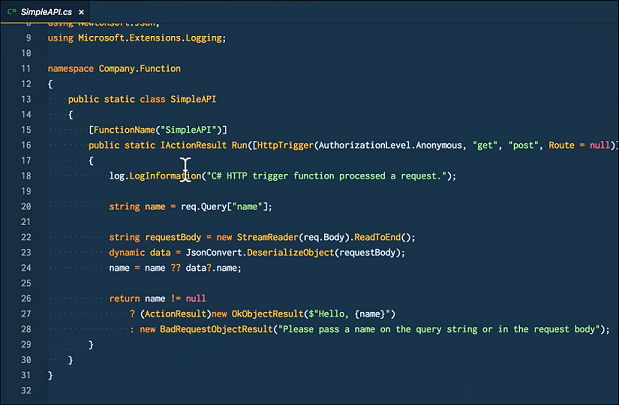
Task: Click the C# file icon on the tab
Action: point(12,9)
